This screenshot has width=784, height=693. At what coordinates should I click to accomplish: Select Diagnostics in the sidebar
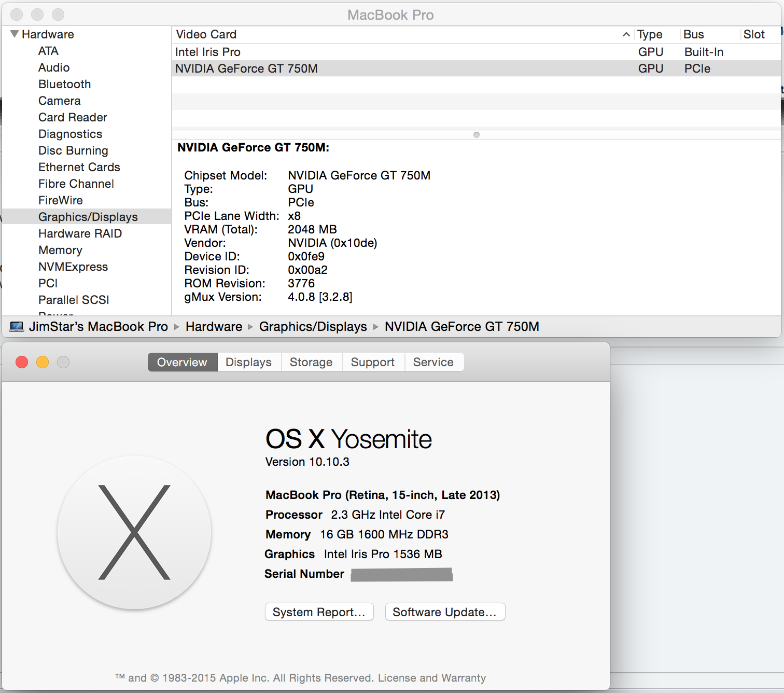[71, 134]
